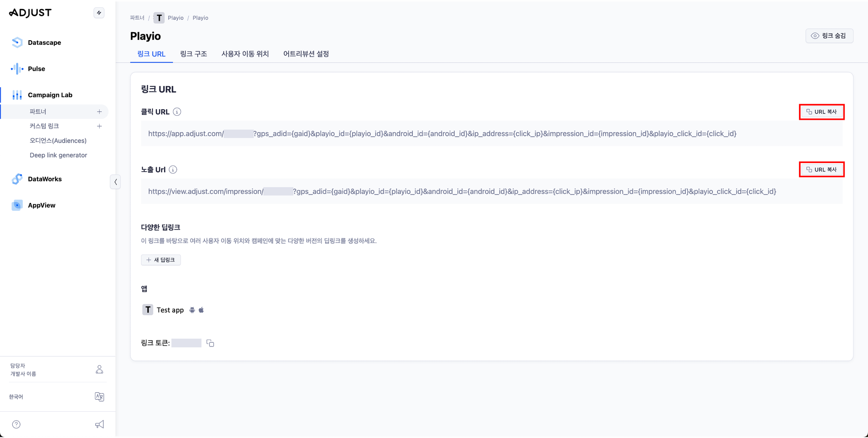Click the Adjust logo
The width and height of the screenshot is (868, 438).
[x=30, y=13]
